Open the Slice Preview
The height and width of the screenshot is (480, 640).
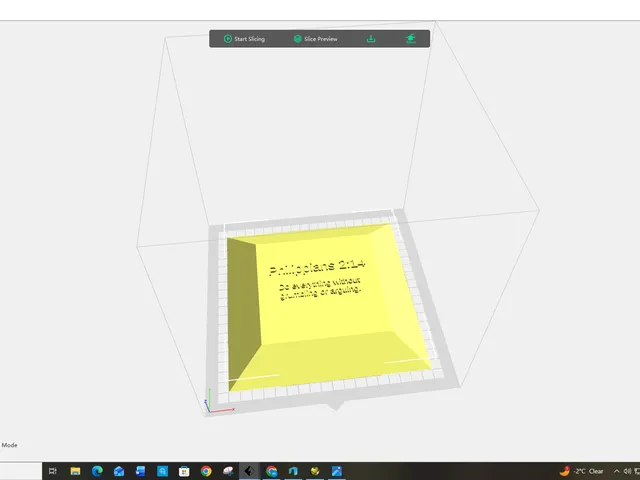click(316, 39)
